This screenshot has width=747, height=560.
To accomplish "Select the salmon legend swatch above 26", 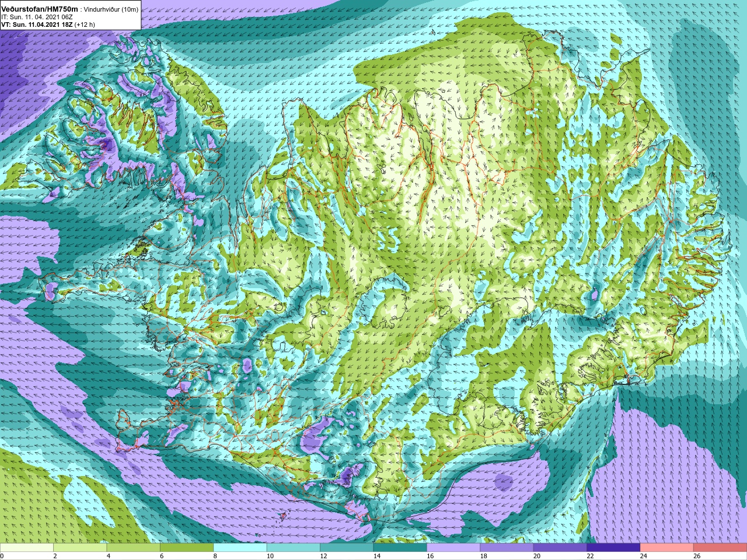I will point(720,548).
